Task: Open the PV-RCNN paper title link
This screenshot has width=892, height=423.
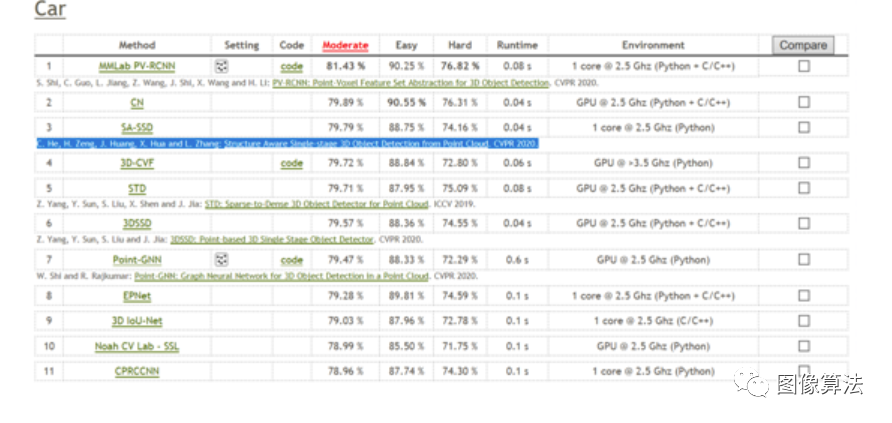Action: point(411,83)
